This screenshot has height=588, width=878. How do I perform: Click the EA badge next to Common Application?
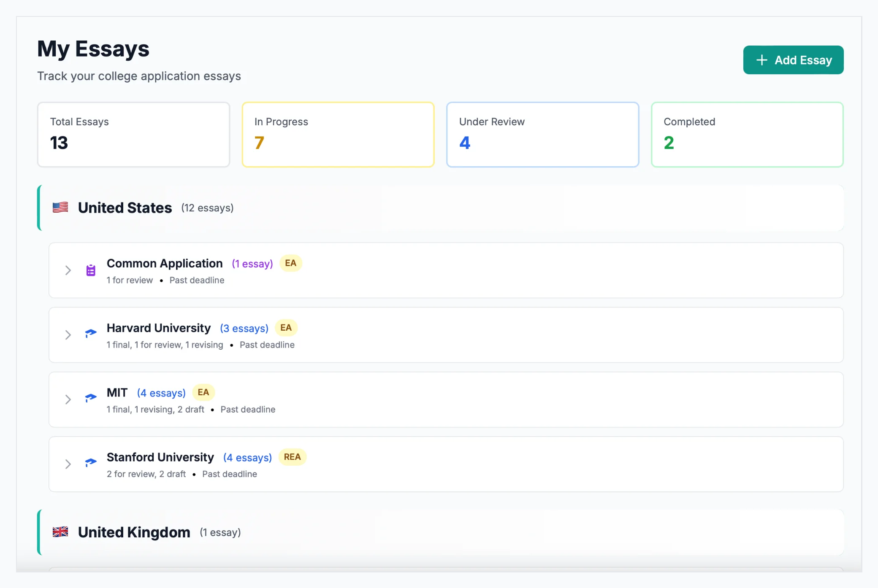click(290, 263)
